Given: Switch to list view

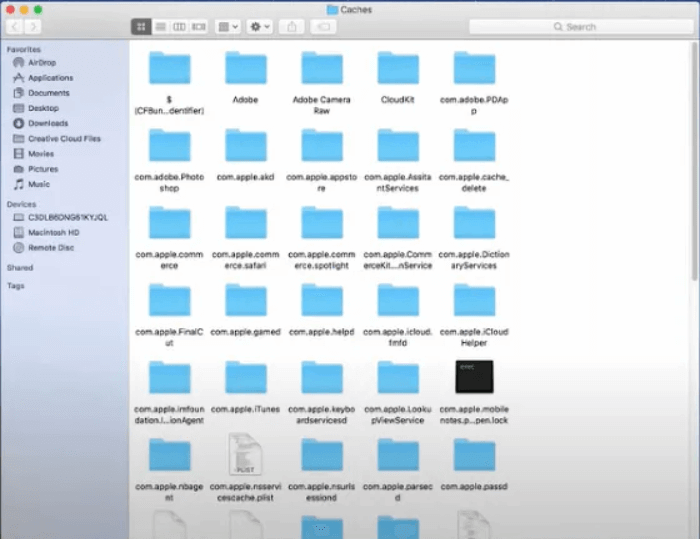Looking at the screenshot, I should [x=161, y=27].
